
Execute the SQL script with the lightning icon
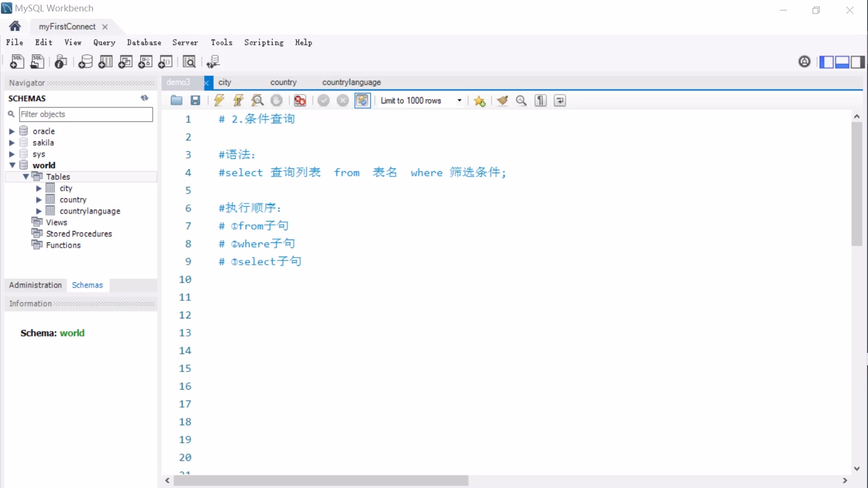pyautogui.click(x=219, y=100)
